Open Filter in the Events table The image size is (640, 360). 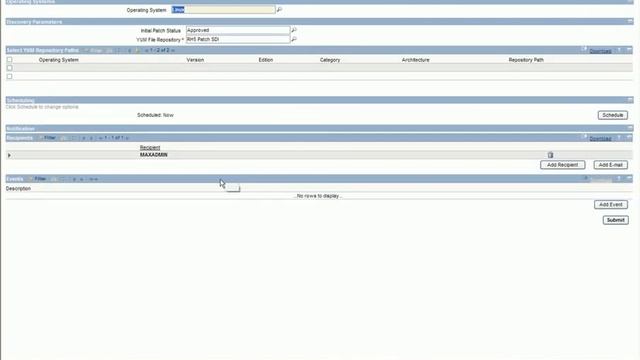pyautogui.click(x=40, y=179)
